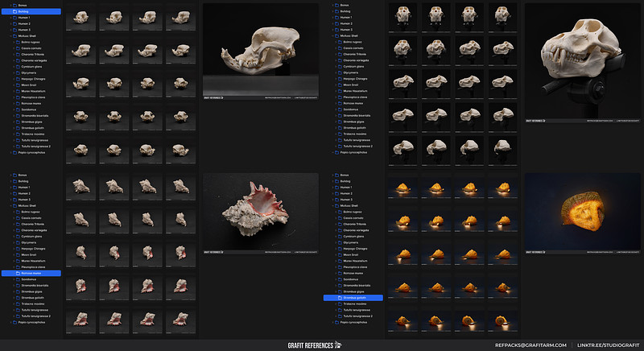Click the Cassis cornuta folder icon in the bulldog skull panel

pos(18,48)
